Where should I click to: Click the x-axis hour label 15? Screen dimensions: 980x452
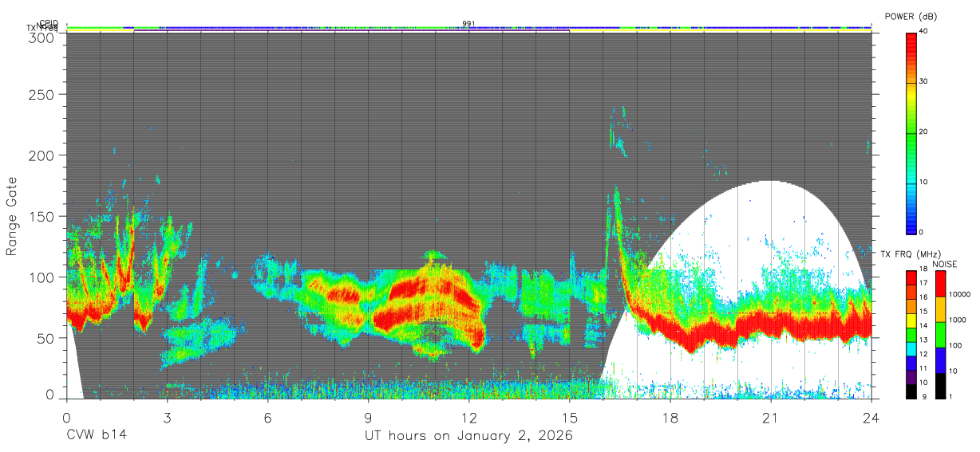click(570, 417)
